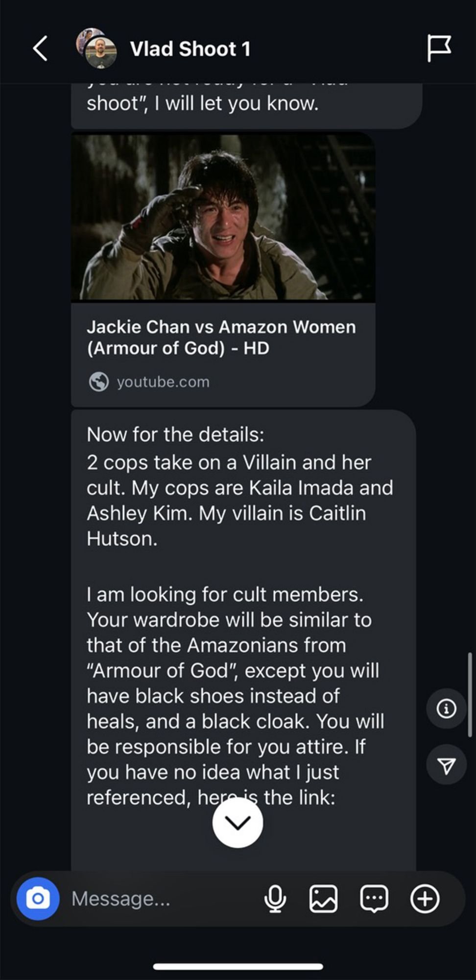This screenshot has height=980, width=476.
Task: Tap the globe icon beside youtube.com
Action: click(x=98, y=382)
